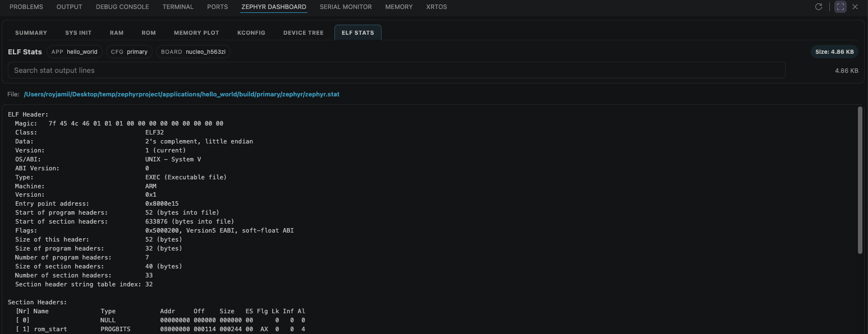Click the Magic bytes line
The width and height of the screenshot is (868, 334).
point(119,123)
